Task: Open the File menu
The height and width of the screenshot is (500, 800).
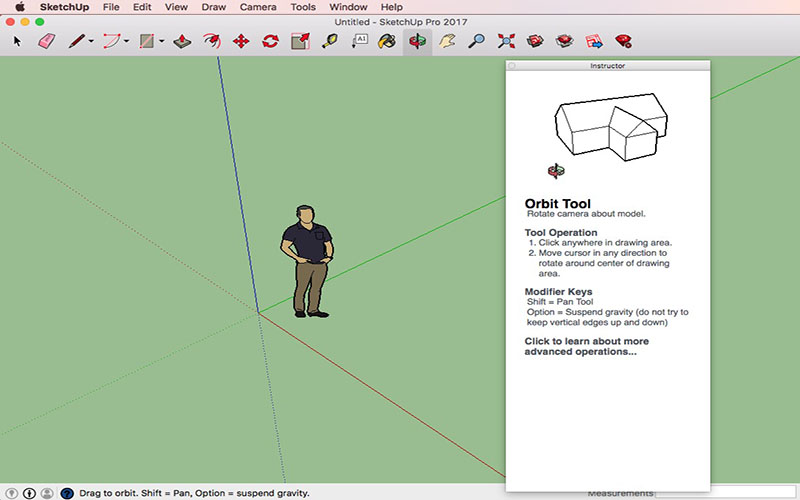Action: coord(111,7)
